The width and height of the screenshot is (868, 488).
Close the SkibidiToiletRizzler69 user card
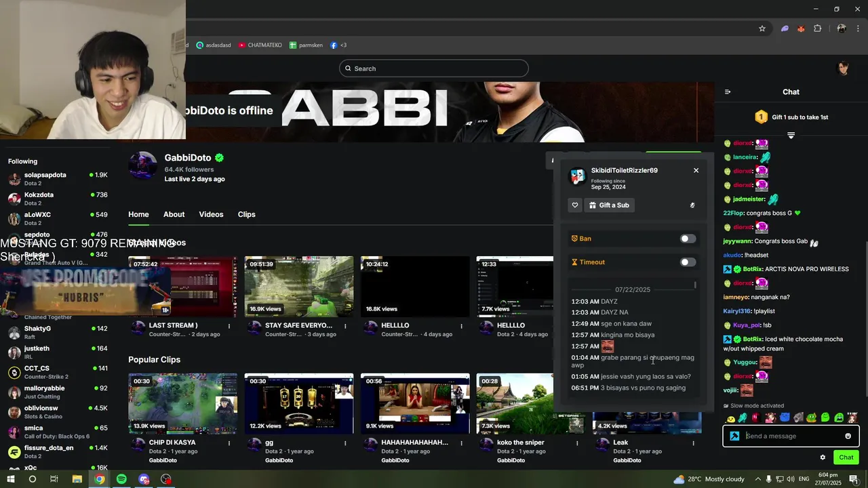pyautogui.click(x=696, y=170)
